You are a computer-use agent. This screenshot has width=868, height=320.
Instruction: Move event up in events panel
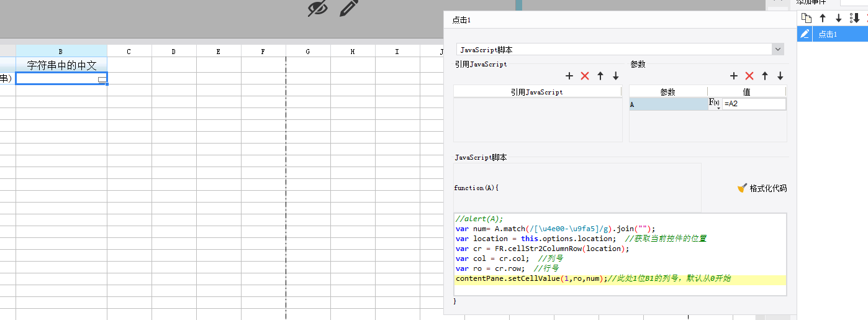click(823, 18)
